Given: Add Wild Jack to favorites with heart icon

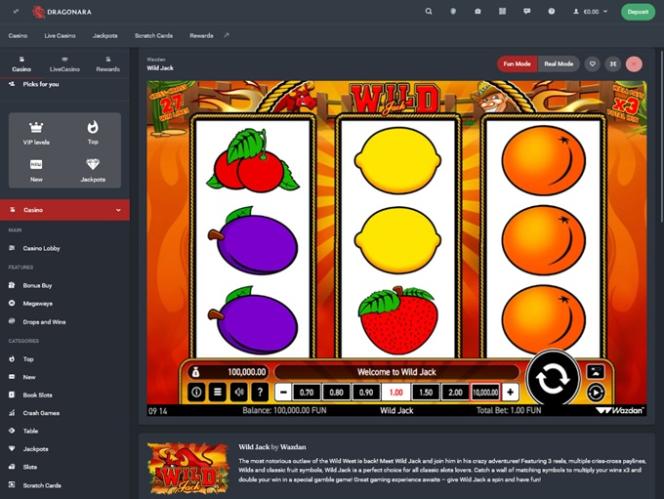Looking at the screenshot, I should tap(592, 63).
